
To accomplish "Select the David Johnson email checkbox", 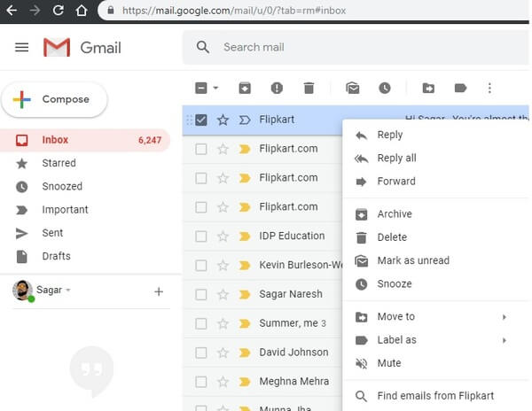I will point(201,353).
